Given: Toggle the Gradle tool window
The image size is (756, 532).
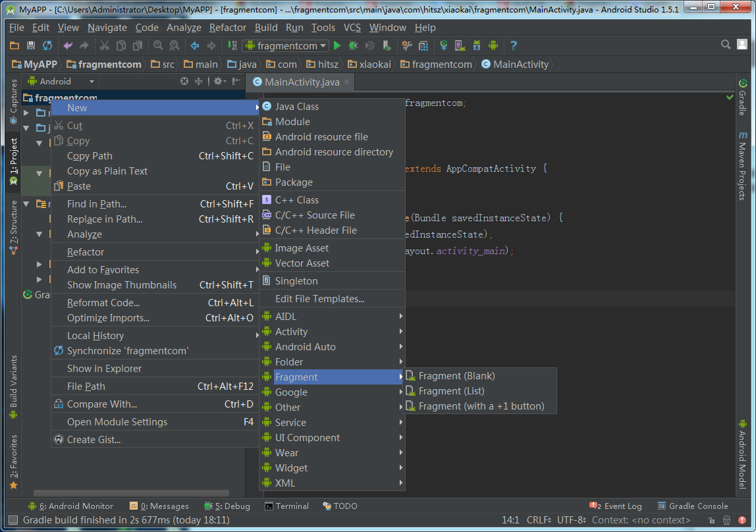Looking at the screenshot, I should pyautogui.click(x=743, y=97).
